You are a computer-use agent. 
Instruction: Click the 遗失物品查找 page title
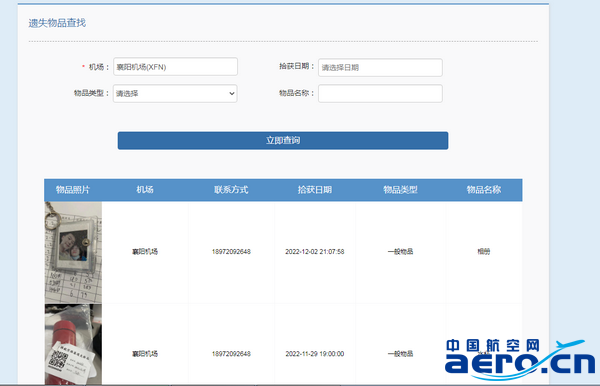tap(57, 23)
